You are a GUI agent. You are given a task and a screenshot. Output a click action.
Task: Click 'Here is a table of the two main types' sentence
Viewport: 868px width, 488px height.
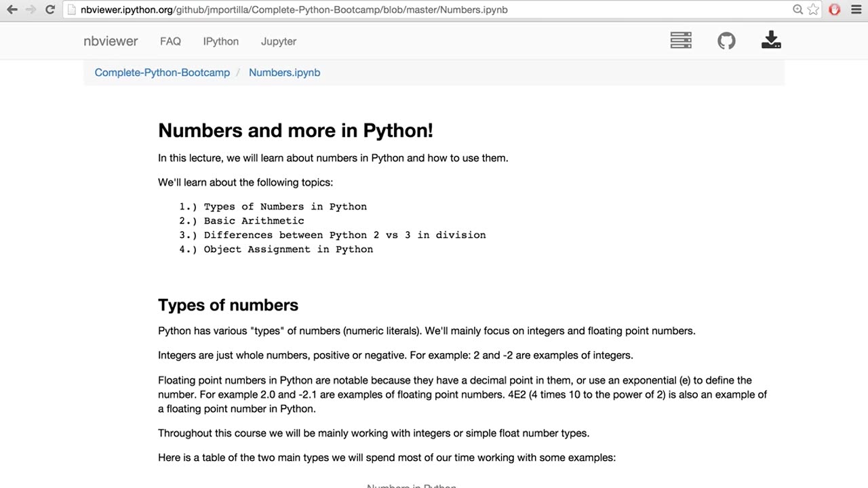coord(387,457)
